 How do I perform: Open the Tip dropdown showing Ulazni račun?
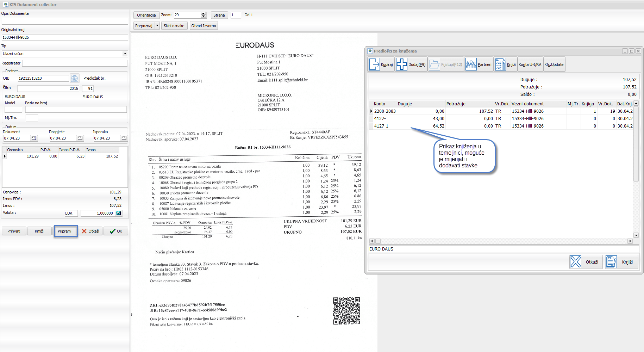(x=125, y=54)
